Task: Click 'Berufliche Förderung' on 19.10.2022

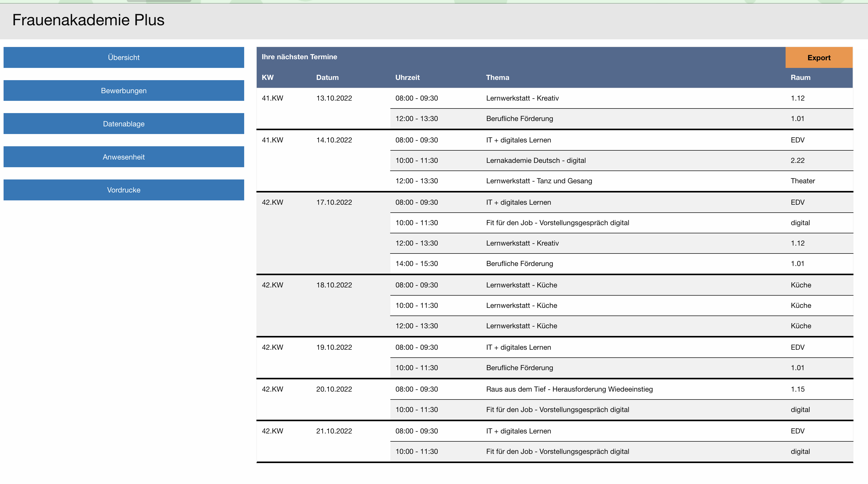Action: pyautogui.click(x=519, y=368)
